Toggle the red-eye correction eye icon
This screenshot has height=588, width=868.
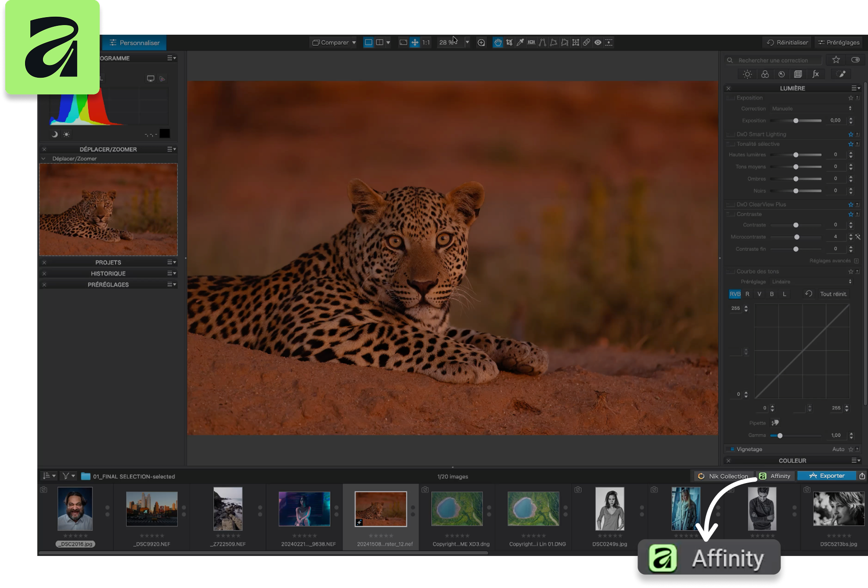(598, 43)
